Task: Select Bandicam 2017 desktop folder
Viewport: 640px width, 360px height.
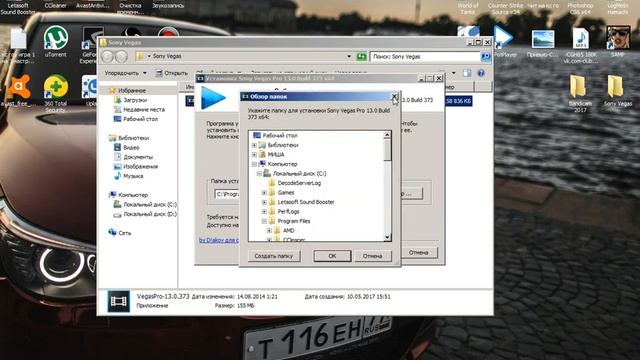Action: coord(580,93)
